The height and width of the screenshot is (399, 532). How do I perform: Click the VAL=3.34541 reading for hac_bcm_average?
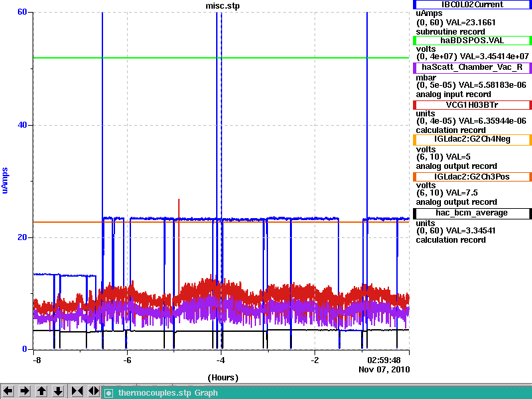(471, 231)
